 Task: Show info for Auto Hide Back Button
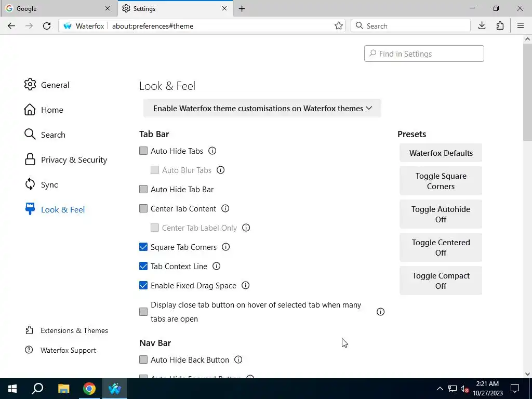pyautogui.click(x=238, y=360)
